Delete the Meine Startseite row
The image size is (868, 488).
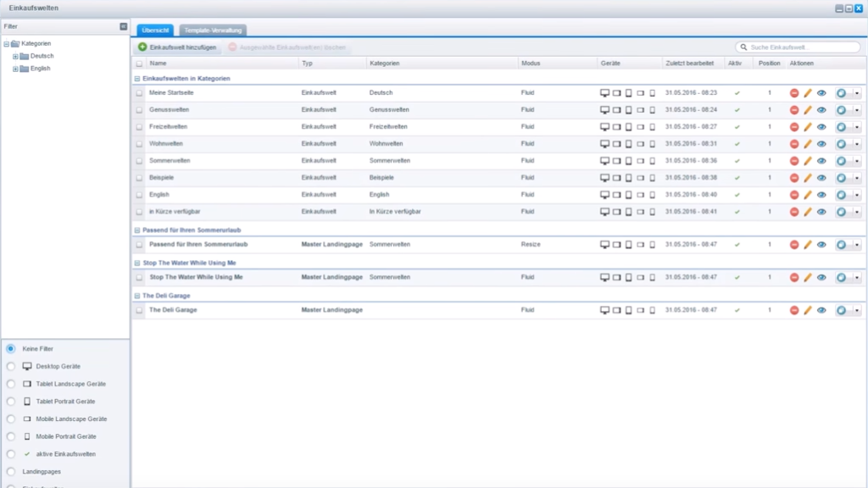point(794,93)
